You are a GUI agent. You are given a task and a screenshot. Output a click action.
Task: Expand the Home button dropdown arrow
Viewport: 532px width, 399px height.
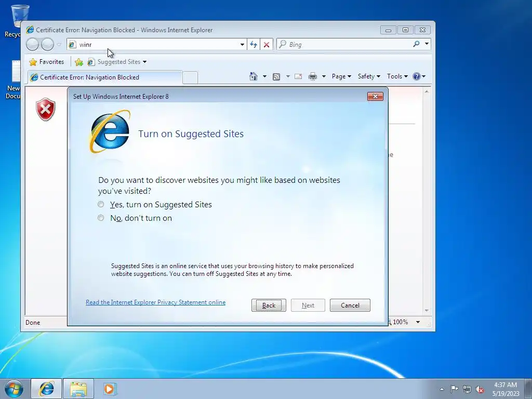click(x=264, y=76)
